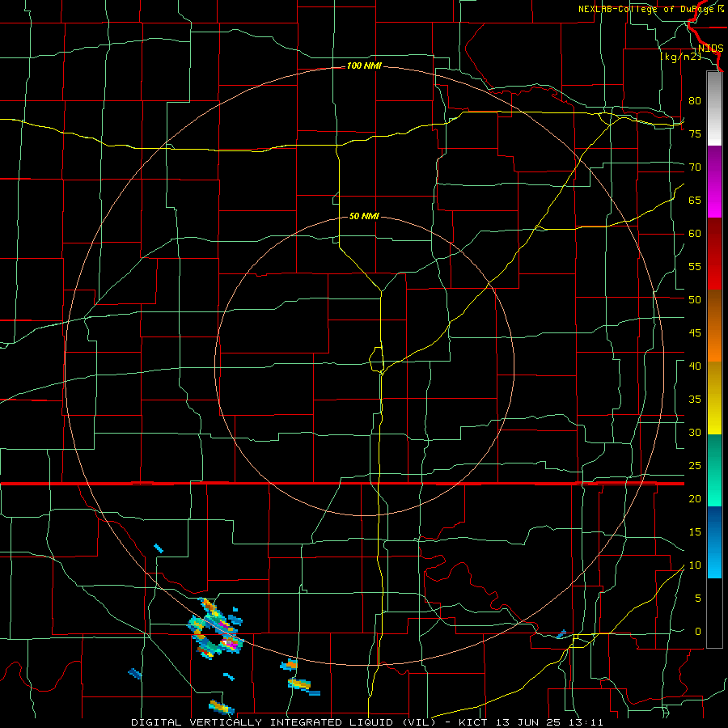
Task: Select the yellow segment of the color scale
Action: coord(714,398)
